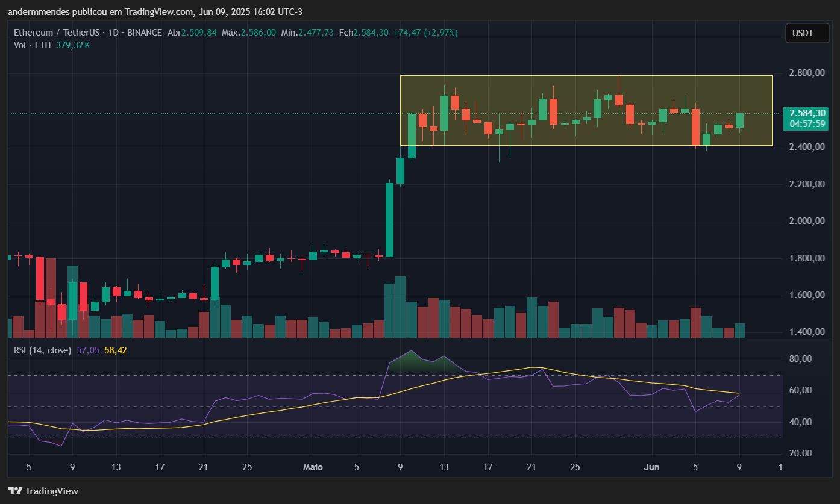The image size is (840, 504).
Task: Click the high value Máx. 2.586,00
Action: pyautogui.click(x=249, y=33)
